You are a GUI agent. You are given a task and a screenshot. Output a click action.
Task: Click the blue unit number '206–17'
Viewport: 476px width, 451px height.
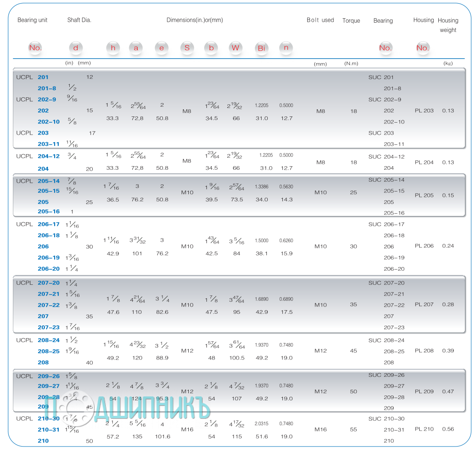(49, 224)
